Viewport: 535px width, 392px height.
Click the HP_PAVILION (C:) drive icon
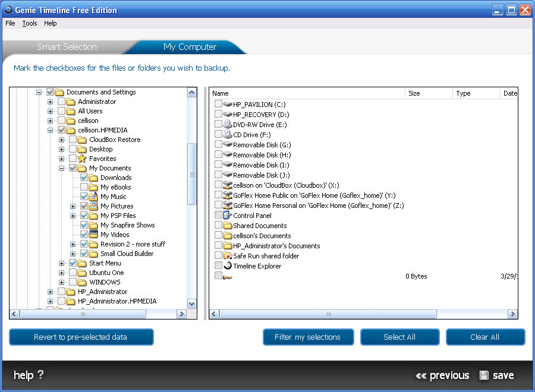pyautogui.click(x=228, y=104)
